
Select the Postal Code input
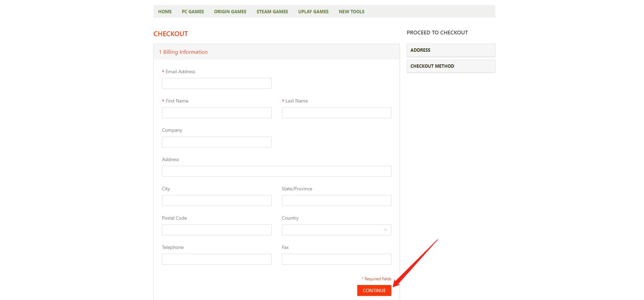[x=216, y=230]
